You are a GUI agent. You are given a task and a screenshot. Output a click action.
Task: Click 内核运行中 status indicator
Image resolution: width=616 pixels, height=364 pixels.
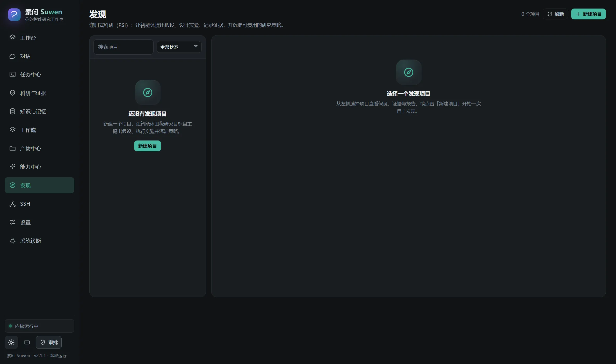pyautogui.click(x=39, y=326)
